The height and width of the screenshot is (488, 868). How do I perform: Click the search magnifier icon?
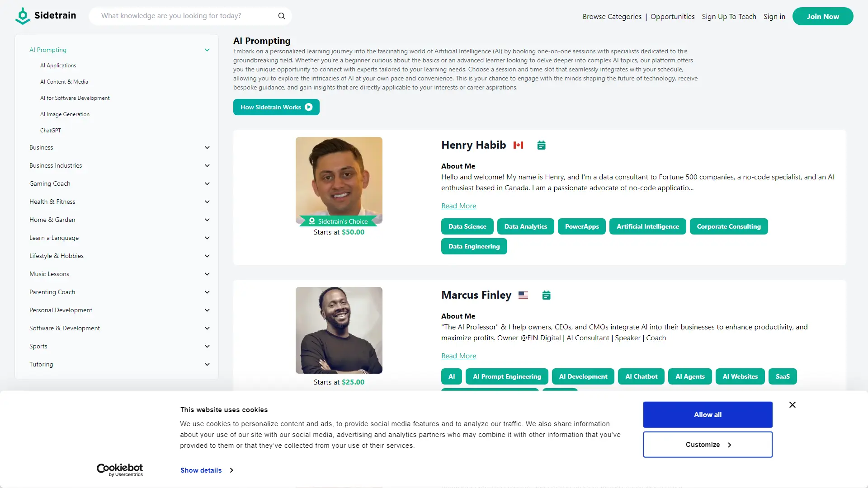pyautogui.click(x=281, y=16)
